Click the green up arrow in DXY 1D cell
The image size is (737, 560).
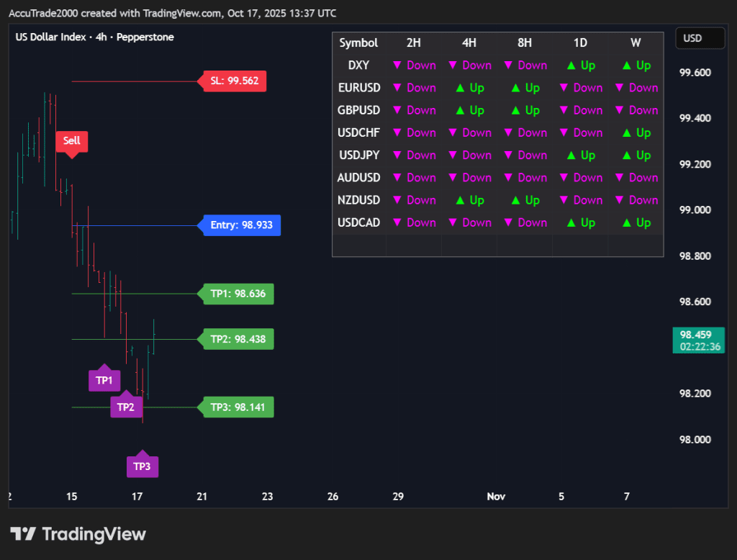coord(571,66)
